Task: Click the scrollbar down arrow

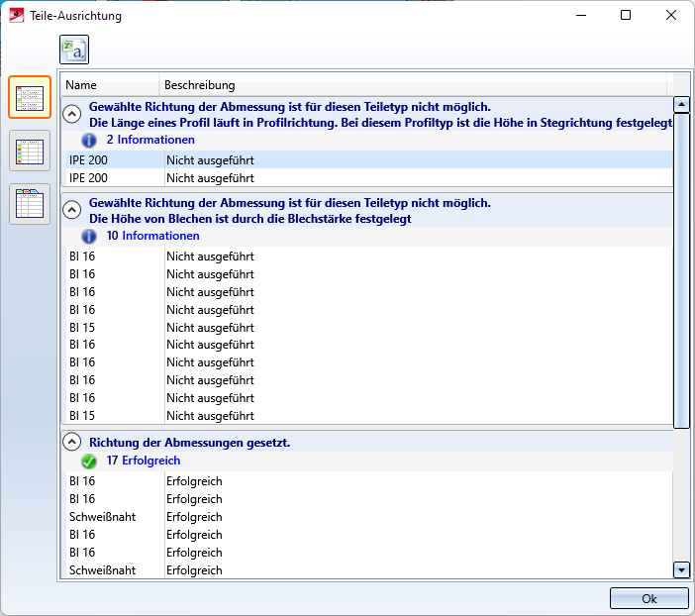Action: (x=680, y=569)
